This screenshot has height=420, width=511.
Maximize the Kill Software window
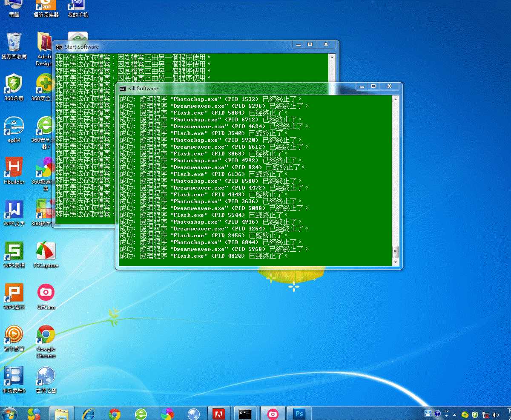[x=373, y=86]
